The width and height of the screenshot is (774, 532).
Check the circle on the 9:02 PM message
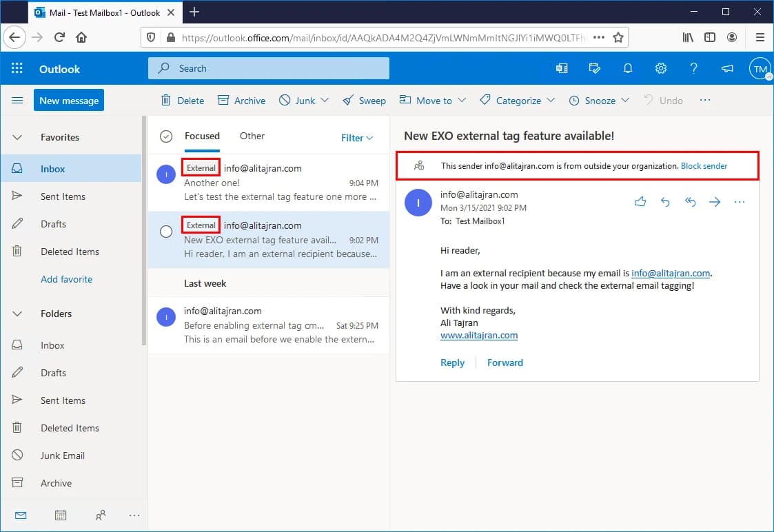tap(165, 232)
